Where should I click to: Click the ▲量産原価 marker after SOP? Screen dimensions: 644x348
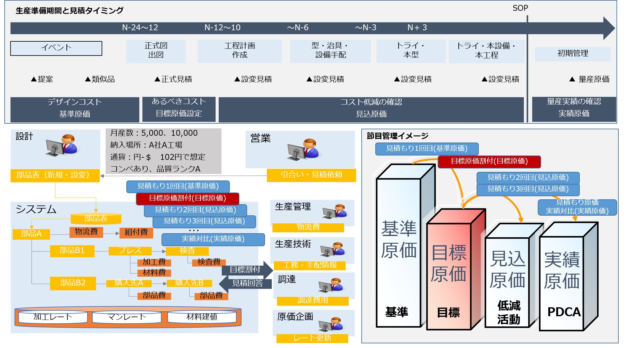click(589, 79)
